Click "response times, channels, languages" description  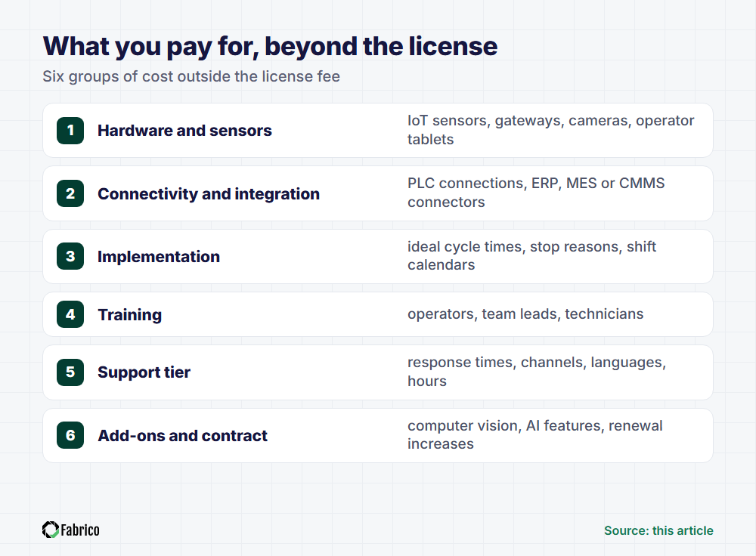(x=537, y=372)
